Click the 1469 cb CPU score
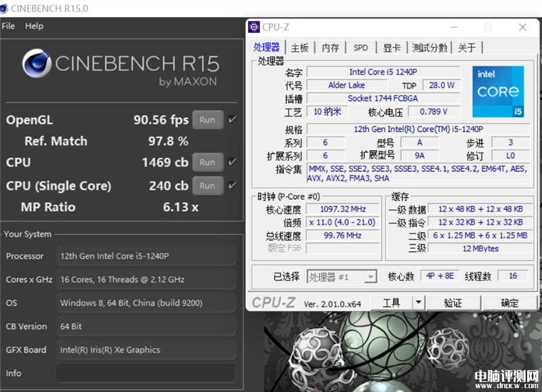 [x=165, y=162]
